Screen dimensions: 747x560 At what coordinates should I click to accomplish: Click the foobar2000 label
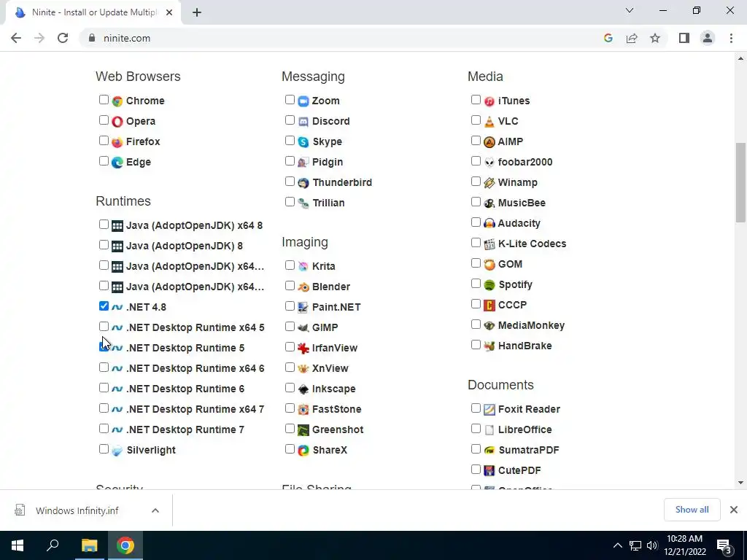tap(525, 163)
